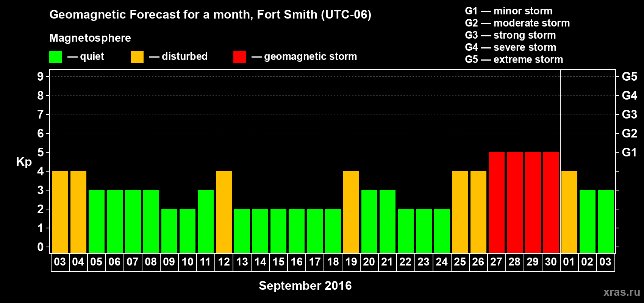This screenshot has width=644, height=303.
Task: Click the orange bar for day 04
Action: 78,212
